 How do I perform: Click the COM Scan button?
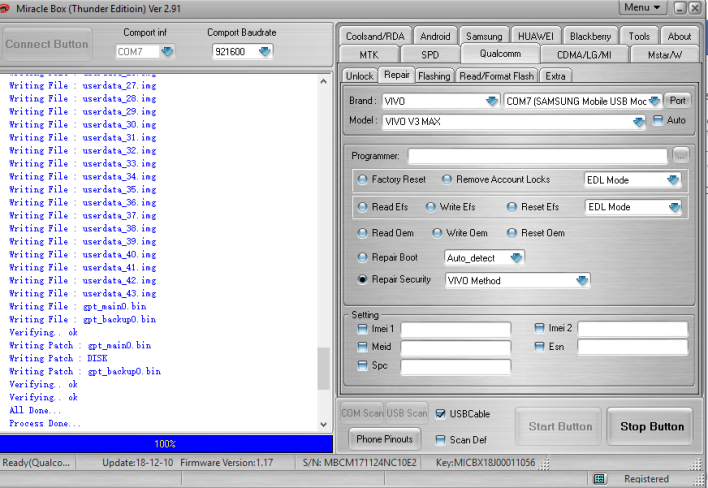362,413
